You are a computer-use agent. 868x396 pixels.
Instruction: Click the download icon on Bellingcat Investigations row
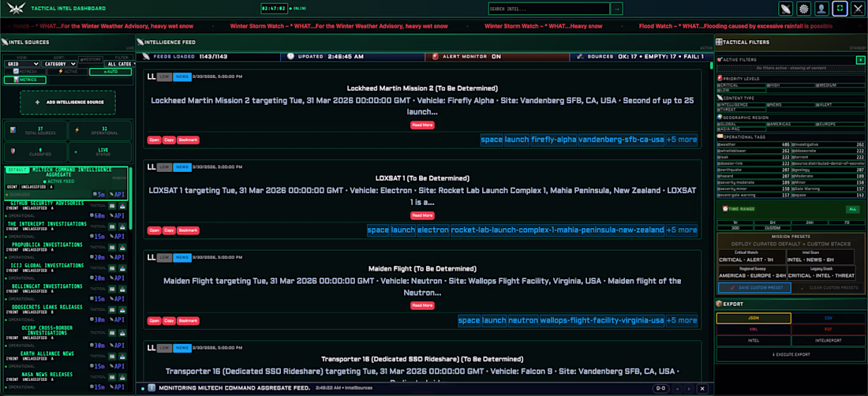pyautogui.click(x=121, y=289)
